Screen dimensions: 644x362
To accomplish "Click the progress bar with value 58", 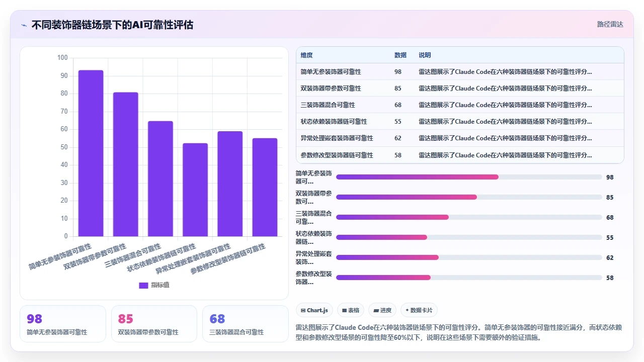I will click(469, 278).
